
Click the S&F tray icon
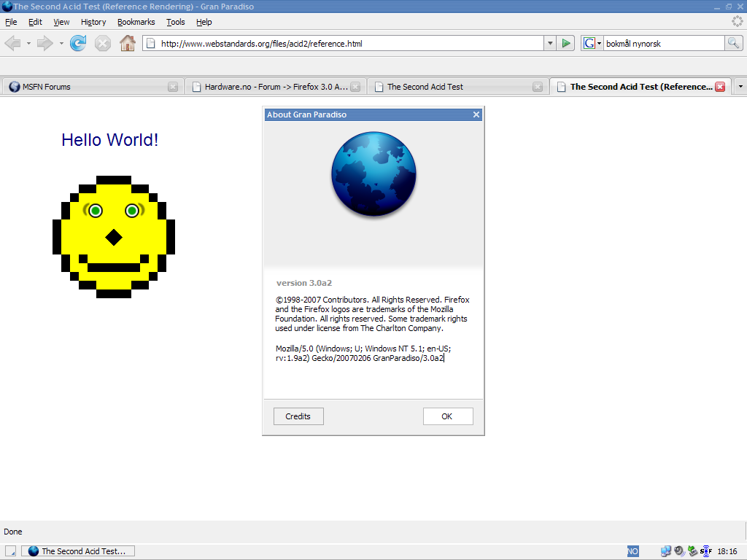click(x=706, y=551)
